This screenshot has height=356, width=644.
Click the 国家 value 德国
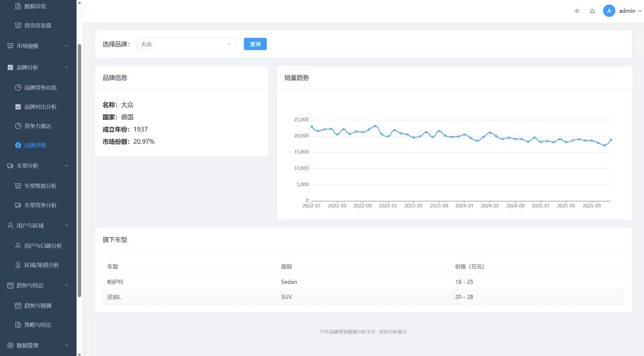pyautogui.click(x=127, y=117)
